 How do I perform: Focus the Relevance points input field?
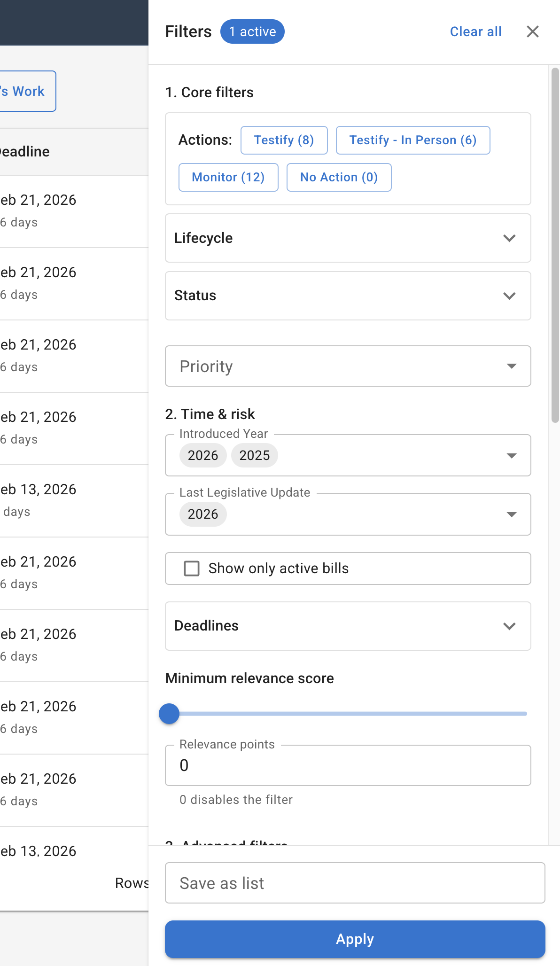348,765
